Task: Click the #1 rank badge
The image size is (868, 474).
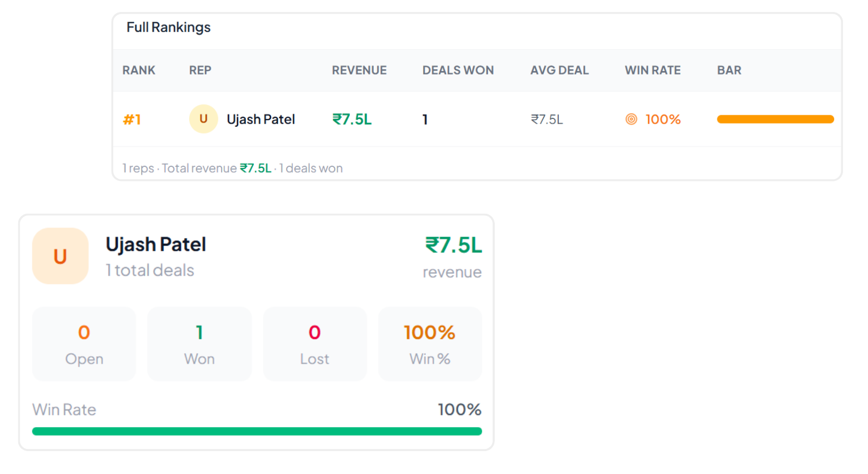Action: click(x=132, y=119)
